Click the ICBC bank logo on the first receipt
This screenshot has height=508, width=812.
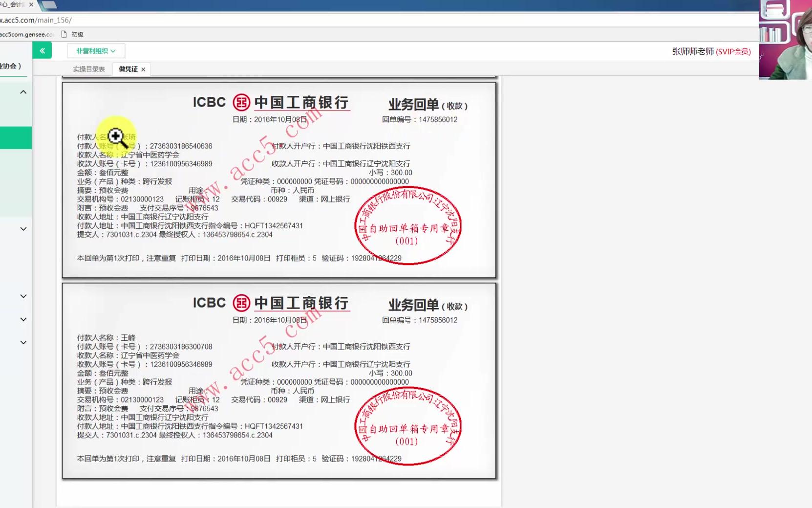[240, 102]
